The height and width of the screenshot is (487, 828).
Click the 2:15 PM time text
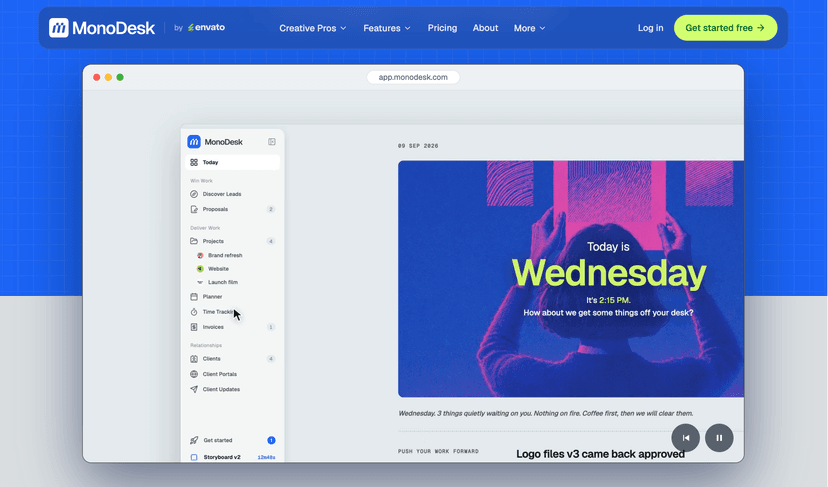click(614, 300)
